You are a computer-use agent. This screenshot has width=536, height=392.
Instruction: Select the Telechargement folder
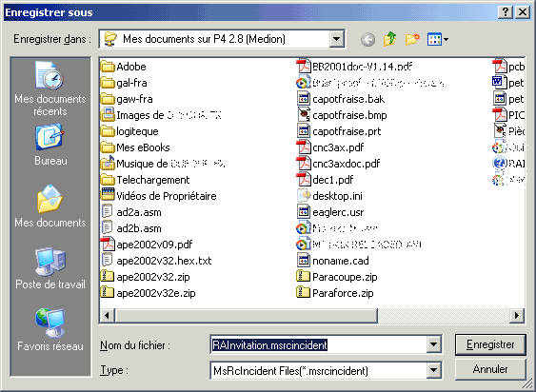(146, 180)
